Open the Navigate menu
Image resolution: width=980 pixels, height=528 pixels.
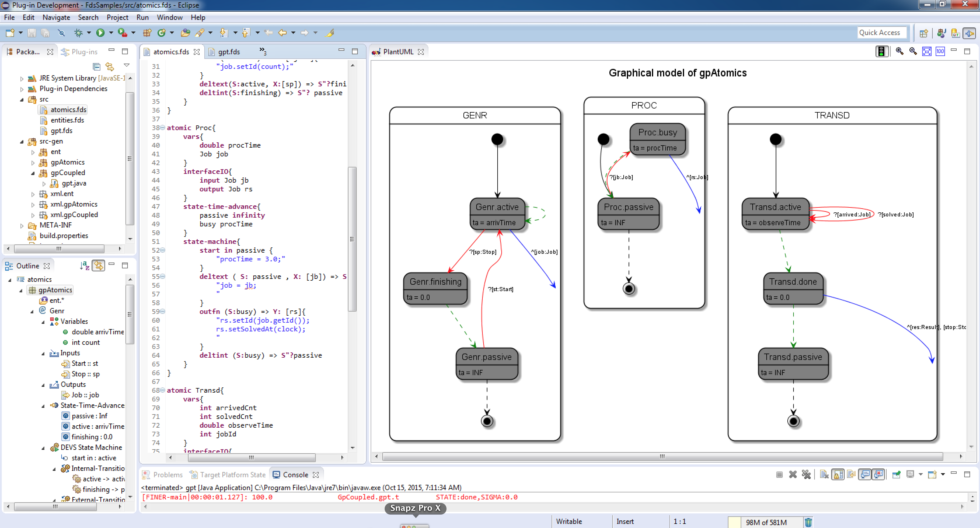(x=56, y=18)
